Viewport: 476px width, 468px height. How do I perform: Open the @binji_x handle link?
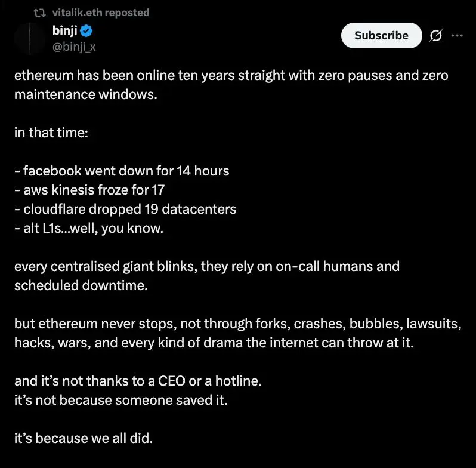tap(74, 47)
